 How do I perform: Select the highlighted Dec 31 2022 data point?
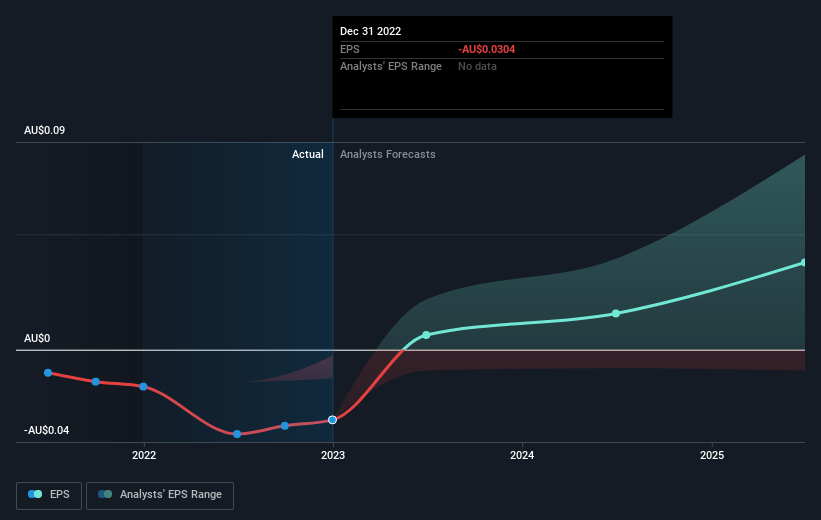pos(332,420)
